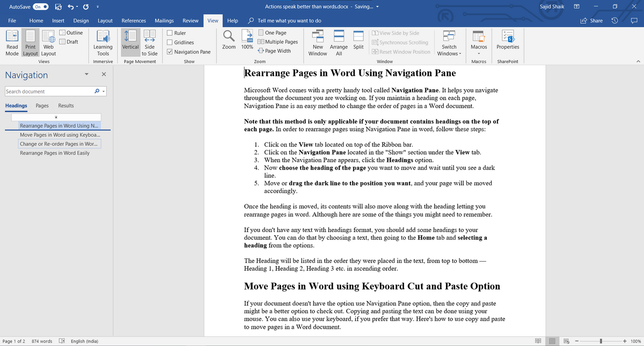Click the Arrange All windows icon

click(339, 42)
